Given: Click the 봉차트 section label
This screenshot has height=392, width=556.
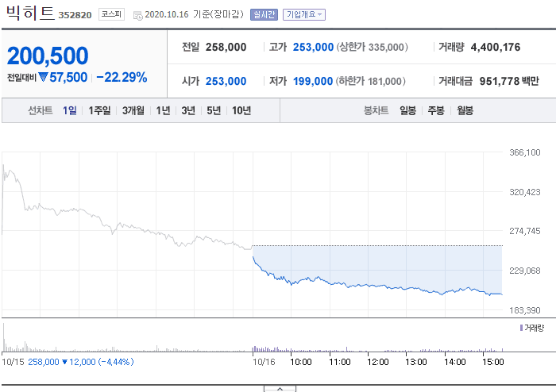Looking at the screenshot, I should [x=376, y=111].
